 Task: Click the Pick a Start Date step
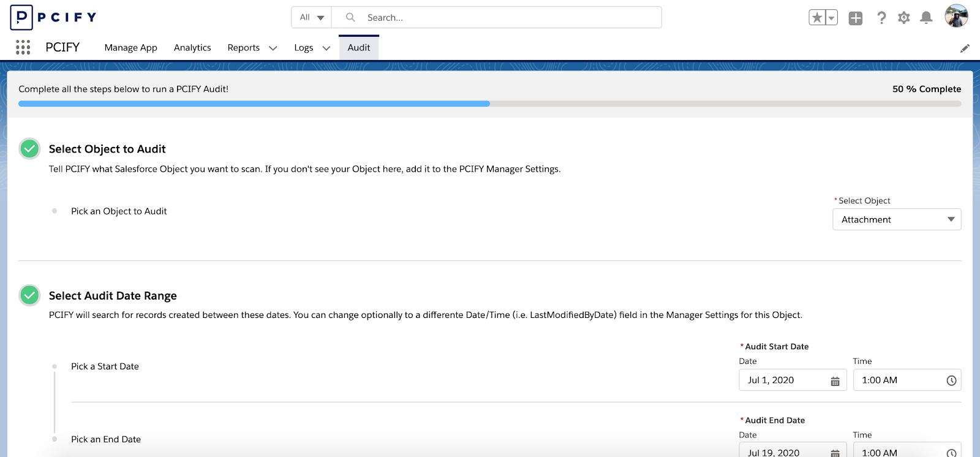105,366
